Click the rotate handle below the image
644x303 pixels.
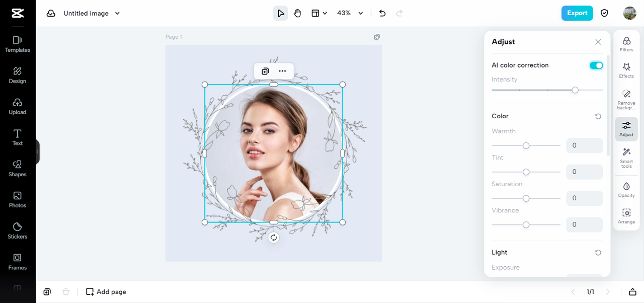(274, 238)
